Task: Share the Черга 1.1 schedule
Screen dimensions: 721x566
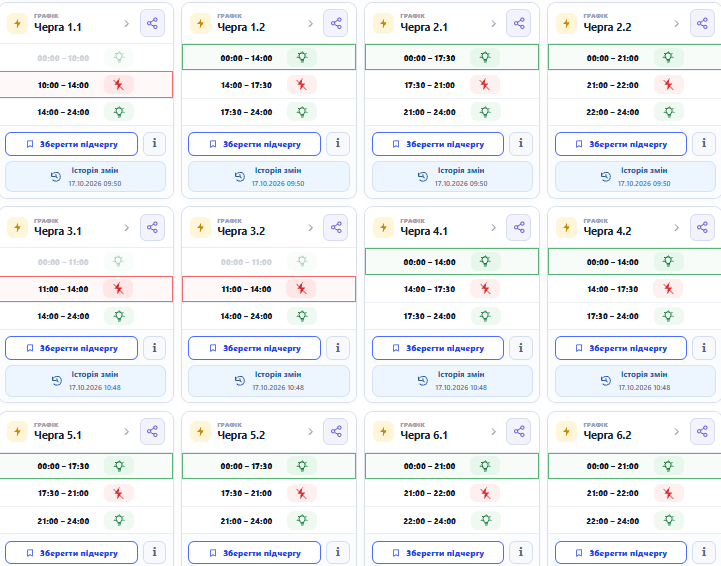Action: pos(152,23)
